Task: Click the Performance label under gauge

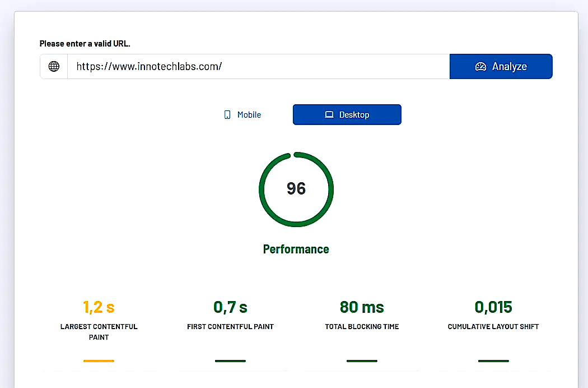Action: (x=296, y=249)
